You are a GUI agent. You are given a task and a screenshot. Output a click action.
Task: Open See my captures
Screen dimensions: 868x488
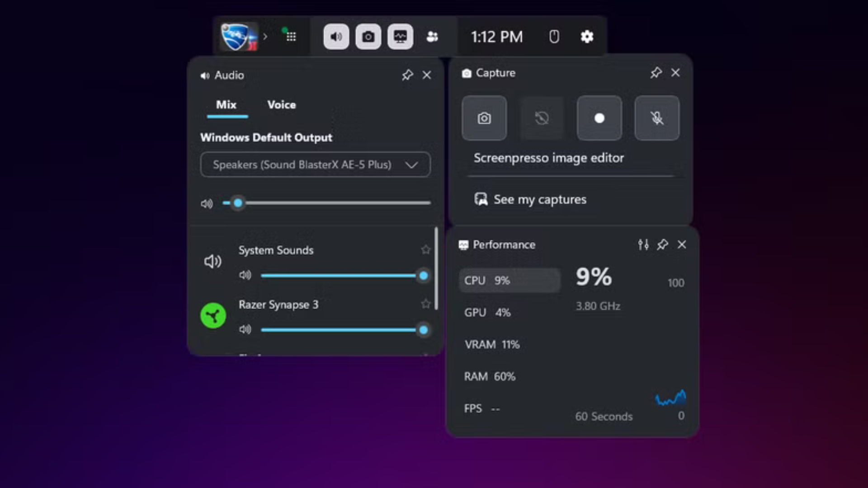click(540, 199)
